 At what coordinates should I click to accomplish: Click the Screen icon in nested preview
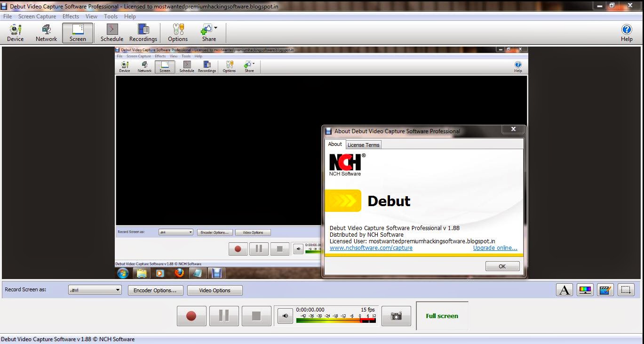point(165,67)
